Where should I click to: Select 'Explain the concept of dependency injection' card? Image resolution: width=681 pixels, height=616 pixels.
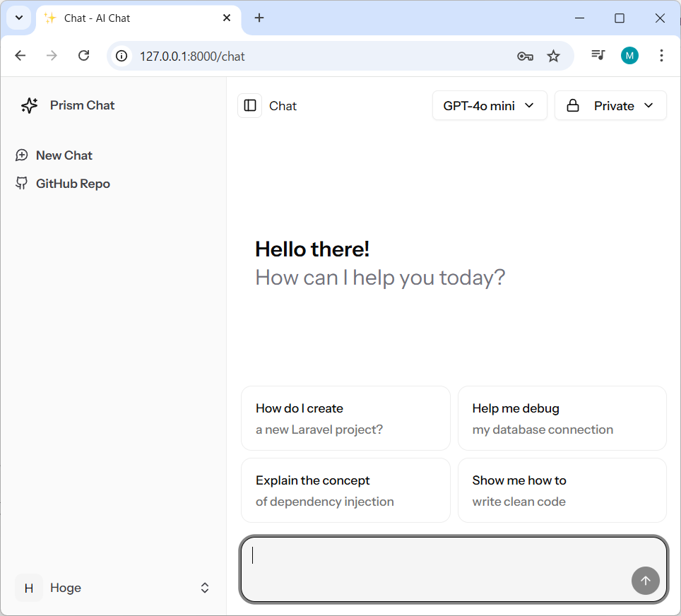point(345,490)
